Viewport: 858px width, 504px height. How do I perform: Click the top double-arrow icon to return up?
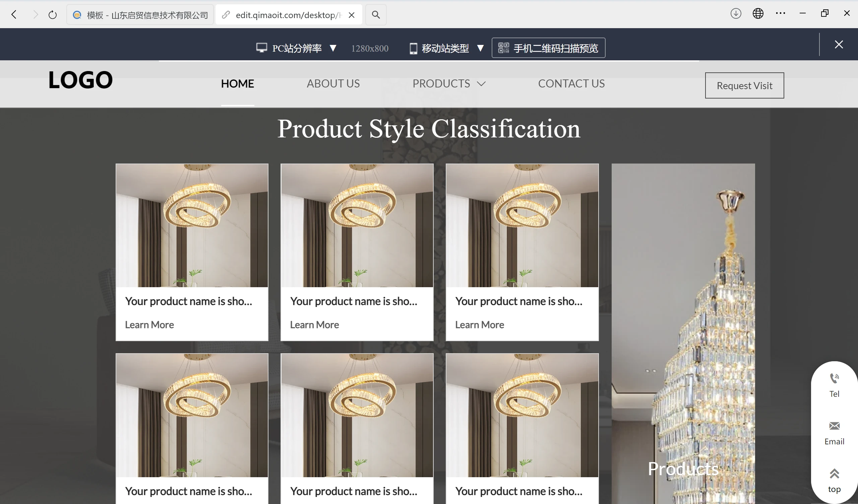tap(834, 474)
